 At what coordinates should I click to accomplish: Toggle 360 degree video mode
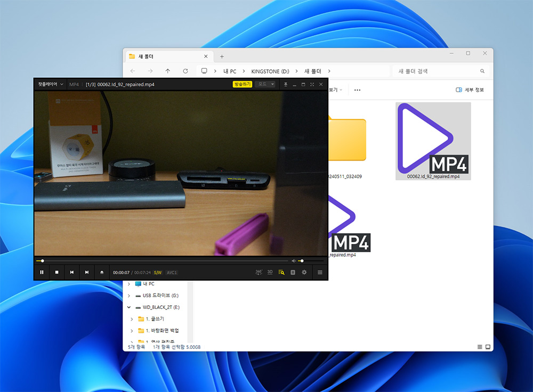[259, 272]
